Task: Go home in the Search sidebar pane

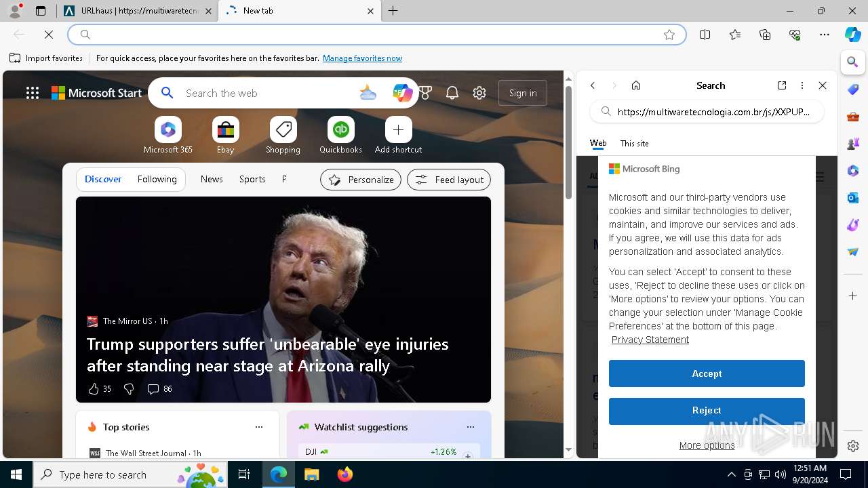Action: point(636,85)
